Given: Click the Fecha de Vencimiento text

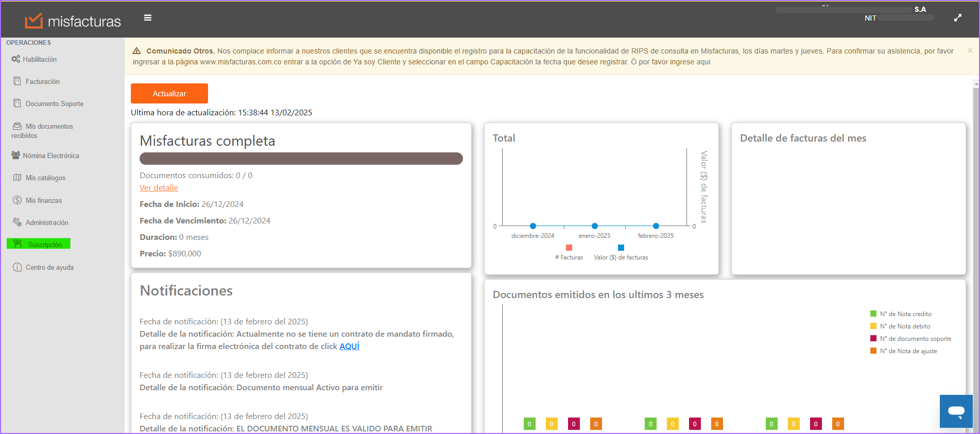Looking at the screenshot, I should pos(205,220).
